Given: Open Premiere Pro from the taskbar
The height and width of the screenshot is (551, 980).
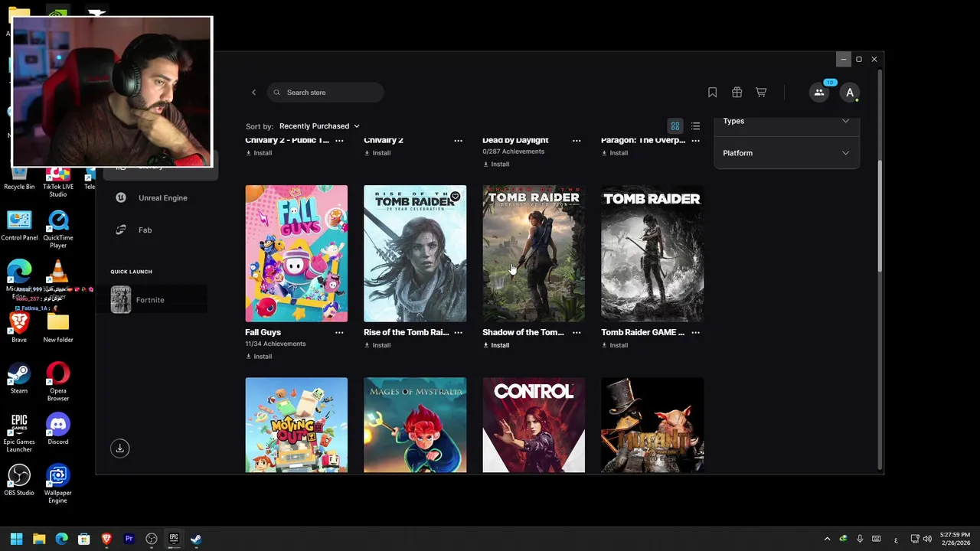Looking at the screenshot, I should pyautogui.click(x=129, y=540).
